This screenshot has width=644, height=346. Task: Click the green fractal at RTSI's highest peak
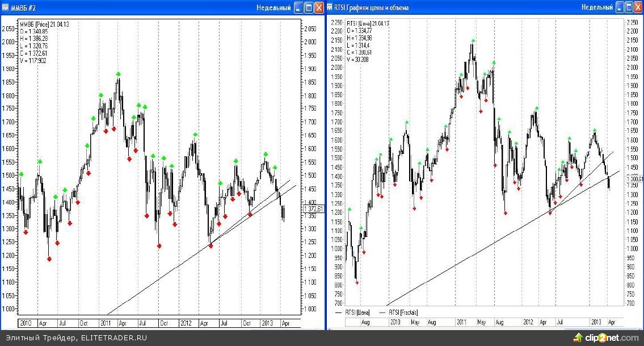[473, 41]
